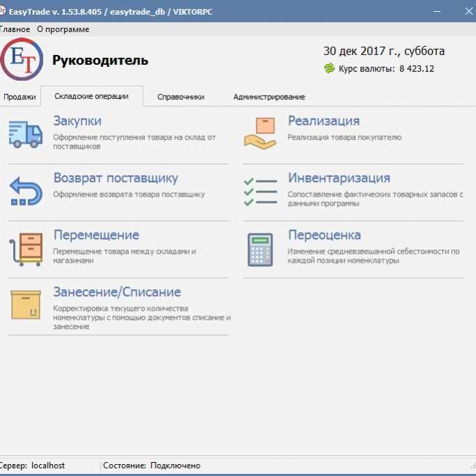Screen dimensions: 476x476
Task: Click the EasyTrade ET logo
Action: click(x=22, y=59)
